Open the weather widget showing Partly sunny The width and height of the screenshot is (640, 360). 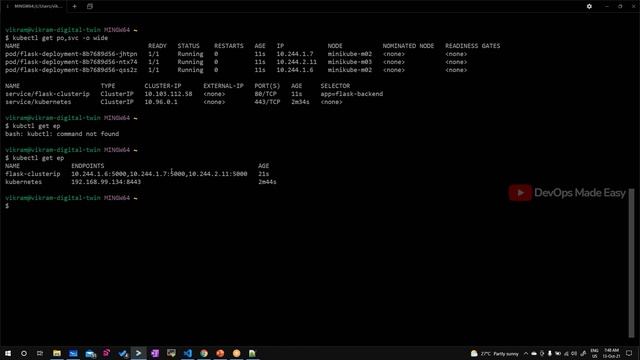point(494,353)
